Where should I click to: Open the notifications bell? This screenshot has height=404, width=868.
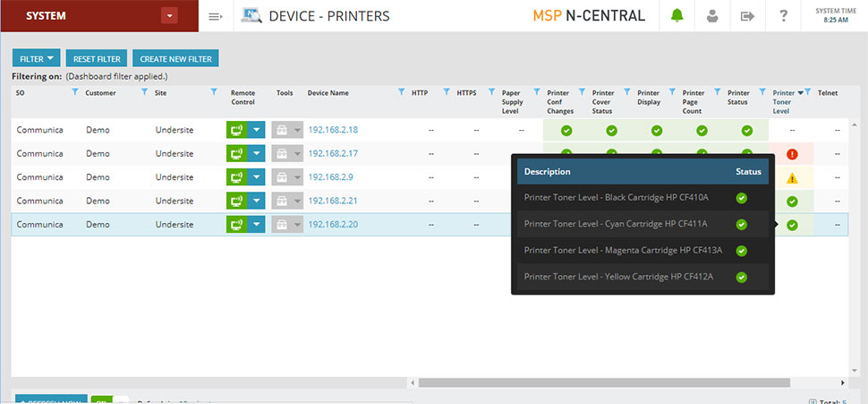(677, 15)
